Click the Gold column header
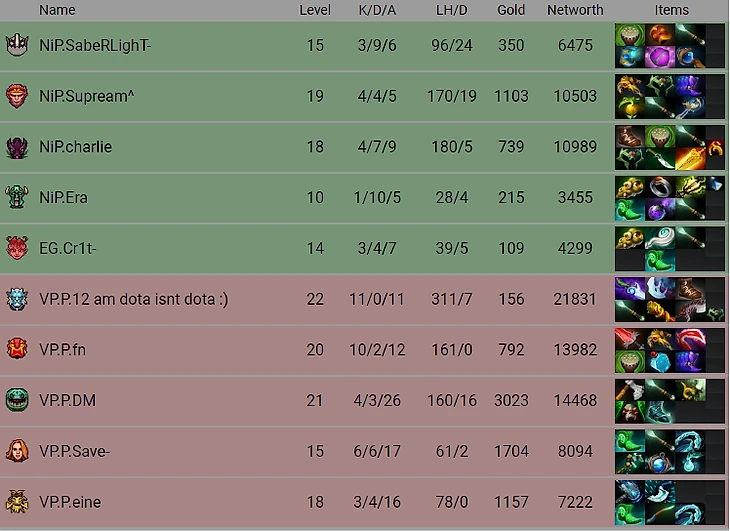Image resolution: width=730 pixels, height=531 pixels. click(x=511, y=10)
